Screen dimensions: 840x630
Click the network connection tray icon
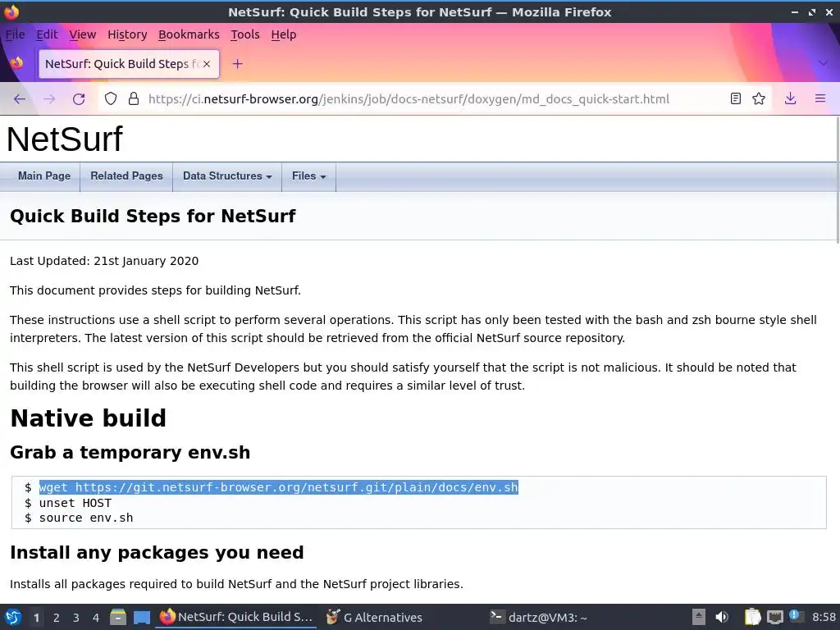coord(774,617)
